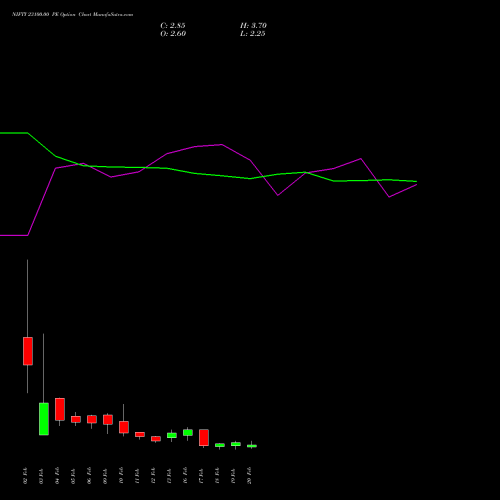Click the tall red candle for 02 Feb

28,351
